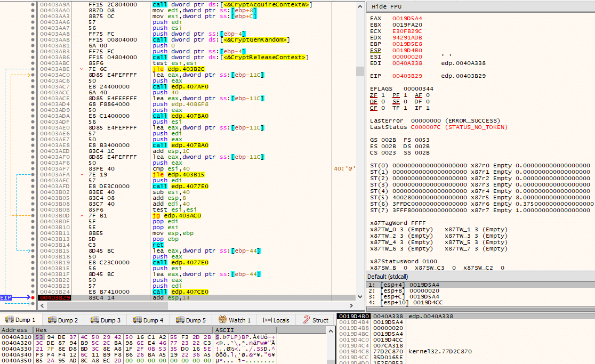Select the jg edp.403AC0 instruction
Screen dimensions: 595x364
tap(176, 215)
